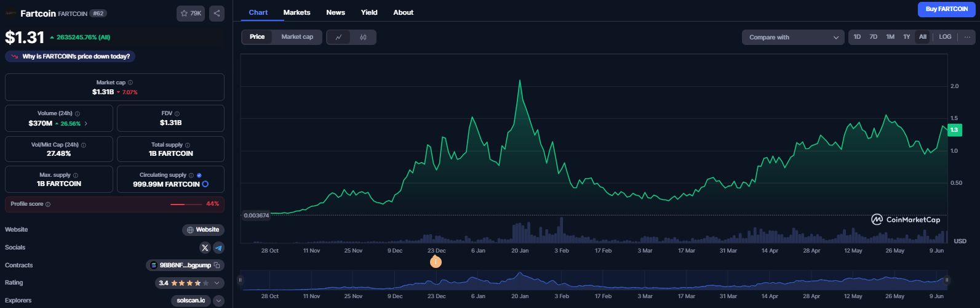
Task: Open the Yield tab
Action: pos(369,12)
